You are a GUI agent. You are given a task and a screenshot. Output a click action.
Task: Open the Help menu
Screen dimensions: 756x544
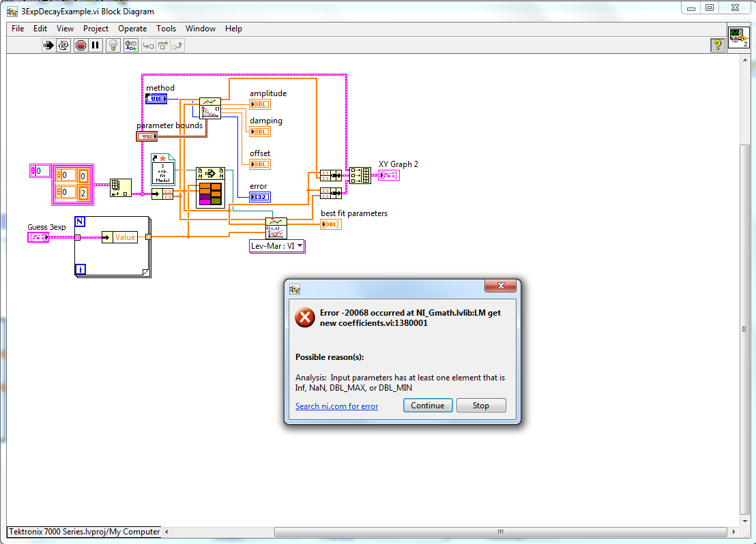click(233, 29)
